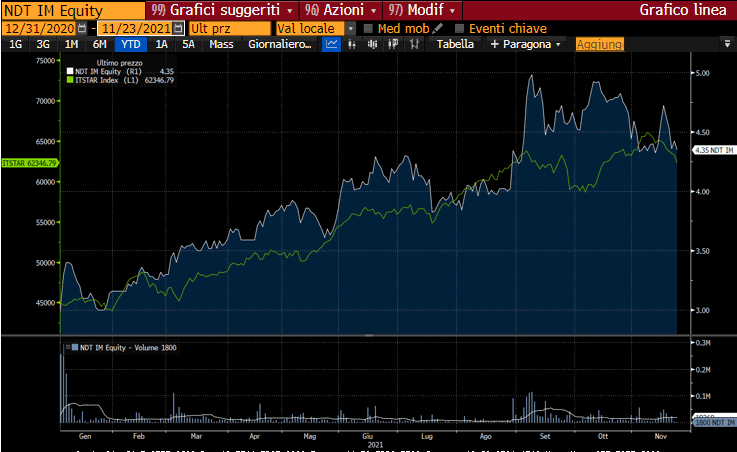Expand the Azioni menu

pyautogui.click(x=340, y=10)
